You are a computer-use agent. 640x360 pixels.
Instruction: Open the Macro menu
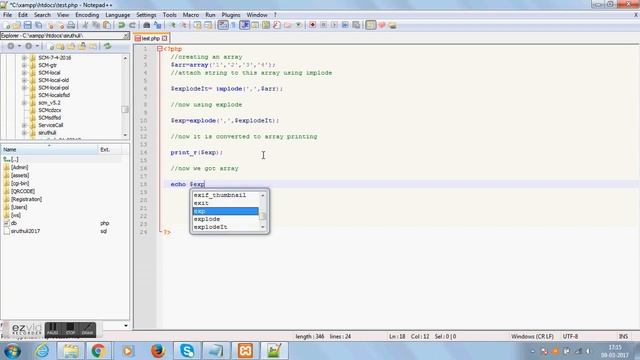click(191, 15)
